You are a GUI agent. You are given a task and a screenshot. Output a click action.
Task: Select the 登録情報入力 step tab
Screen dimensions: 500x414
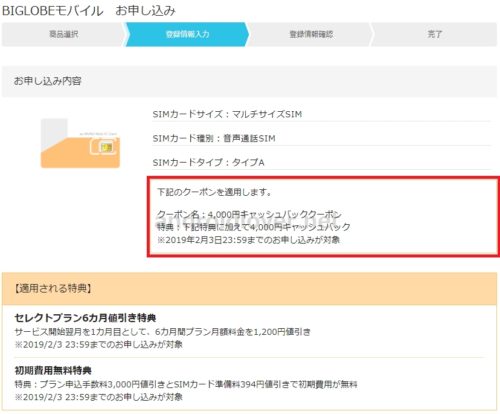click(187, 34)
